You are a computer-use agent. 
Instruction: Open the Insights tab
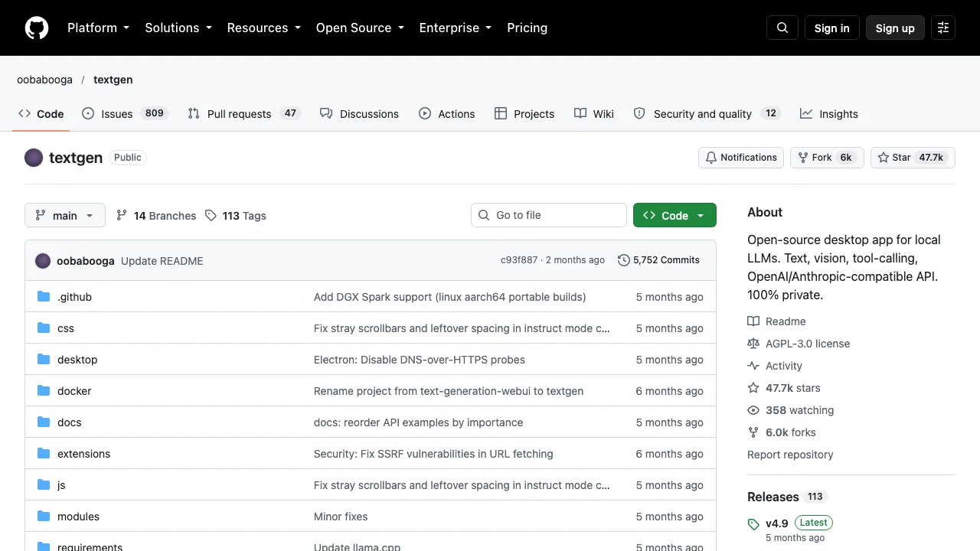pyautogui.click(x=829, y=114)
